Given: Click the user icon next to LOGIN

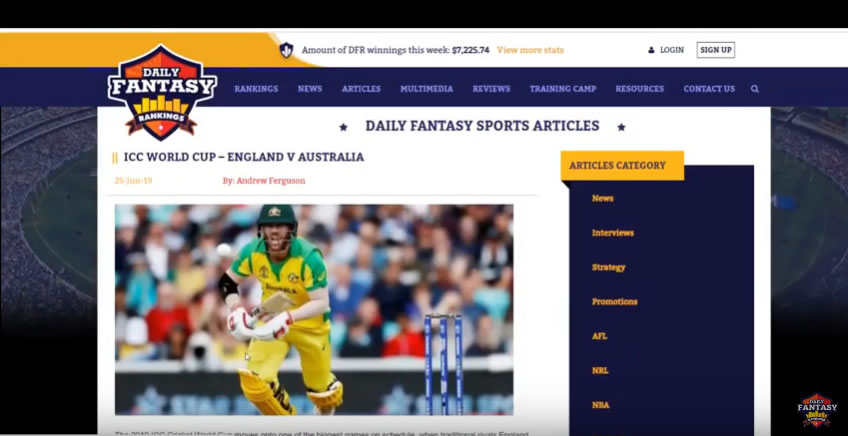Looking at the screenshot, I should (651, 50).
